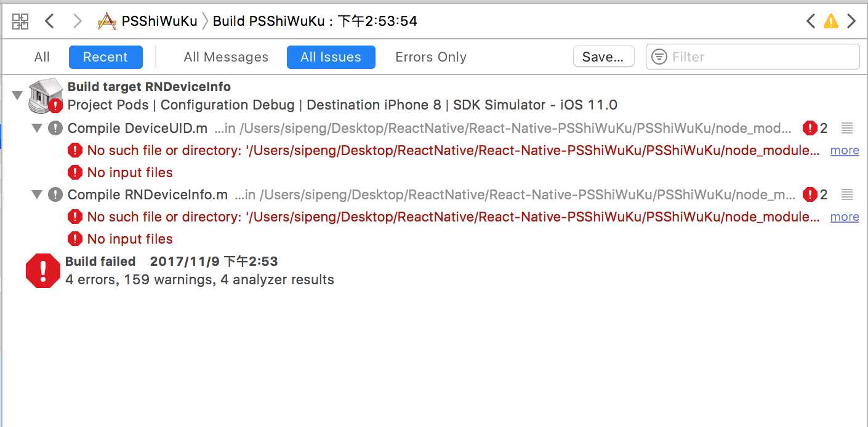Click error icon of 'No input files' under RNDeviceInfo.m
Viewport: 868px width, 427px height.
(x=75, y=239)
